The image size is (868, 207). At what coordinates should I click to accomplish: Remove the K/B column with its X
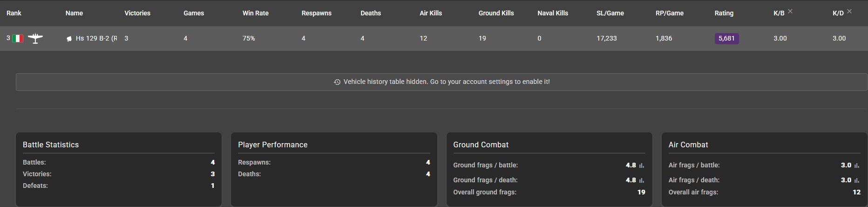click(790, 11)
